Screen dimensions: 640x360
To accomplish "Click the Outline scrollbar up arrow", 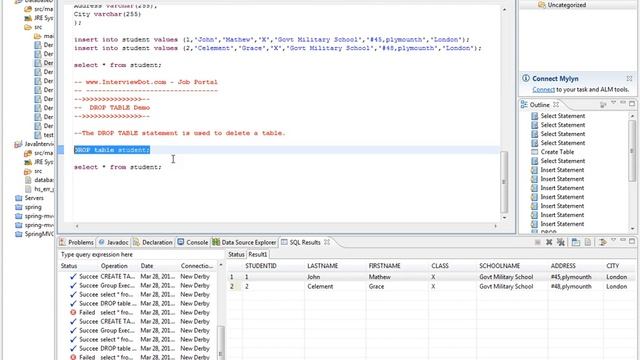I will (x=632, y=116).
